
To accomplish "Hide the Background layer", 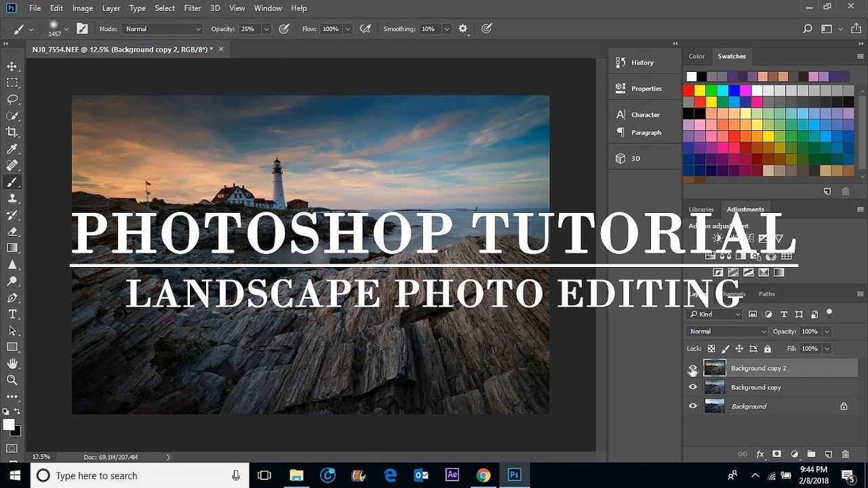I will [692, 406].
